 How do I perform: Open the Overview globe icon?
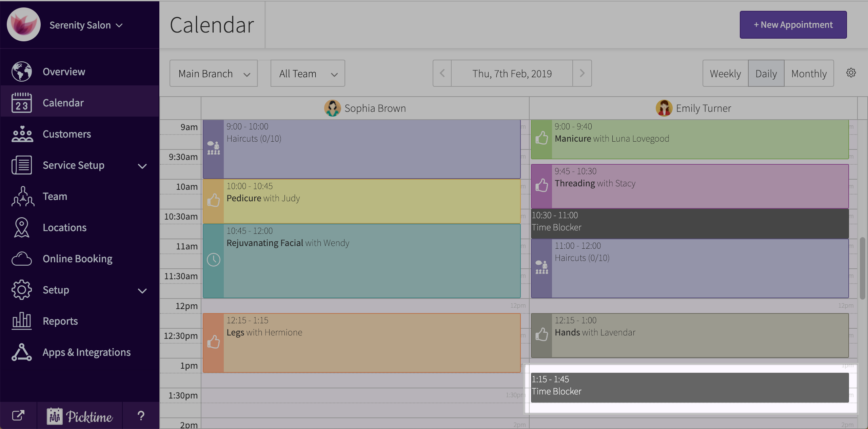tap(22, 71)
